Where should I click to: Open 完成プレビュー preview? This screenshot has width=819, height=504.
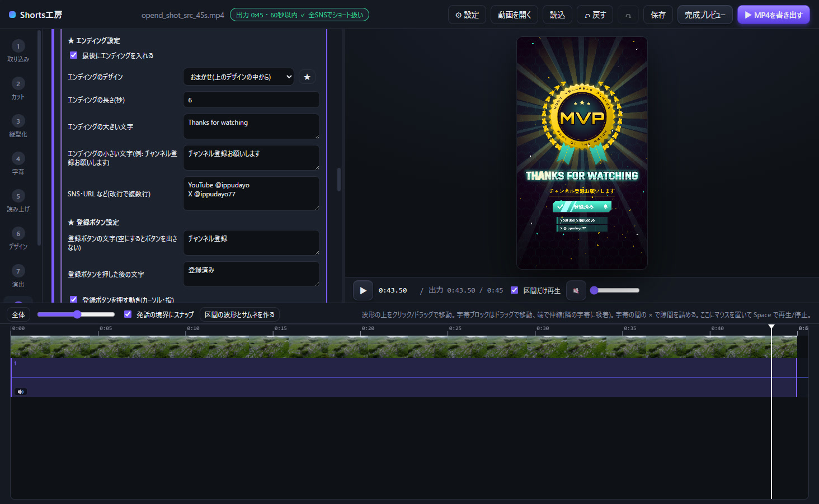point(705,15)
